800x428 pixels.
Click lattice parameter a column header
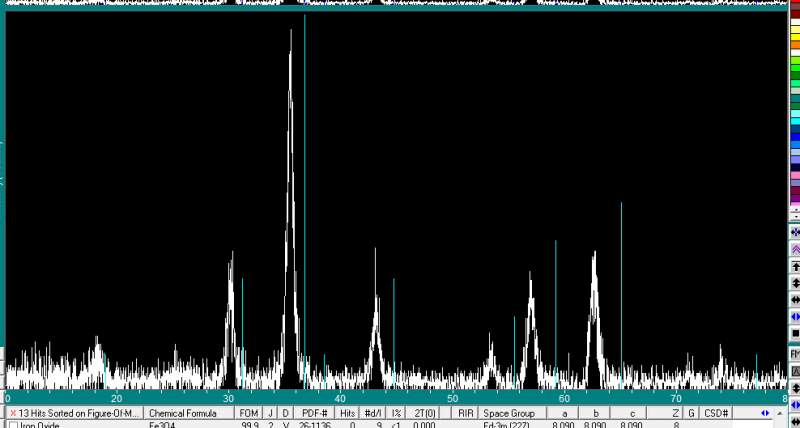tap(564, 413)
